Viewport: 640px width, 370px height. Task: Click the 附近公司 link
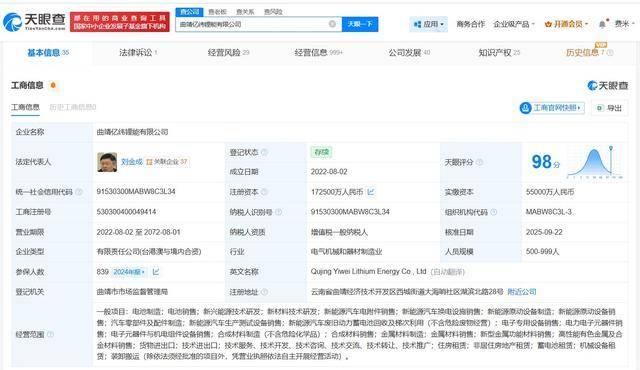point(522,292)
